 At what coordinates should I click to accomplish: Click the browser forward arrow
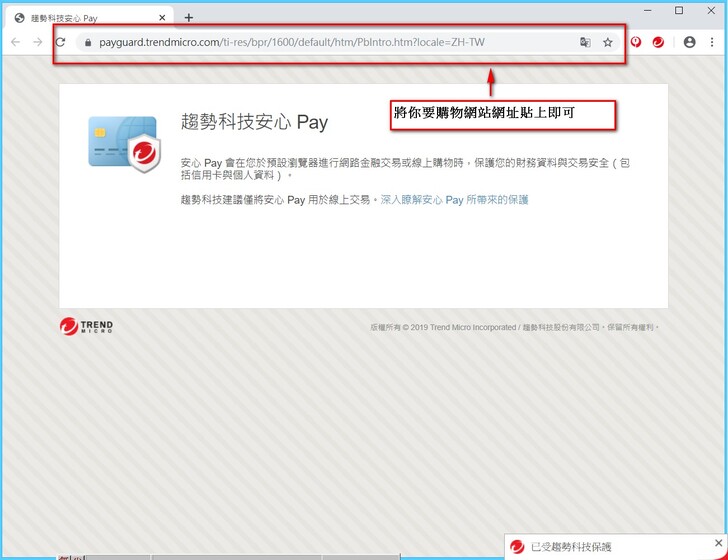tap(38, 42)
